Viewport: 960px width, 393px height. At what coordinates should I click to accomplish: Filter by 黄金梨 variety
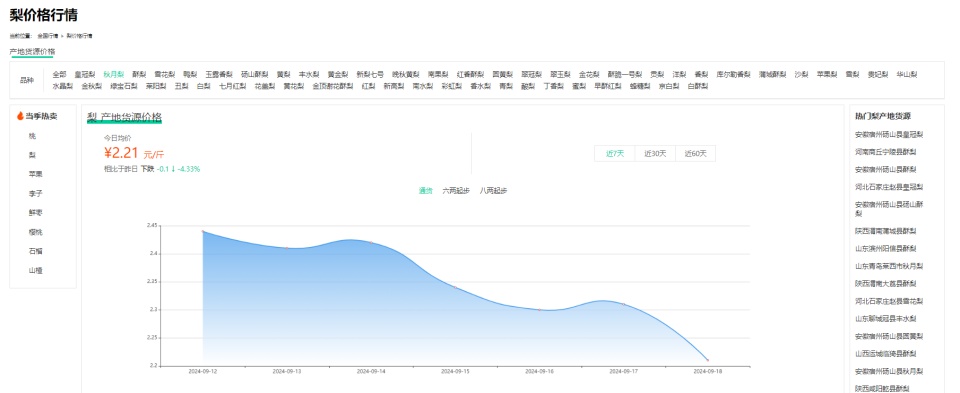pyautogui.click(x=338, y=74)
